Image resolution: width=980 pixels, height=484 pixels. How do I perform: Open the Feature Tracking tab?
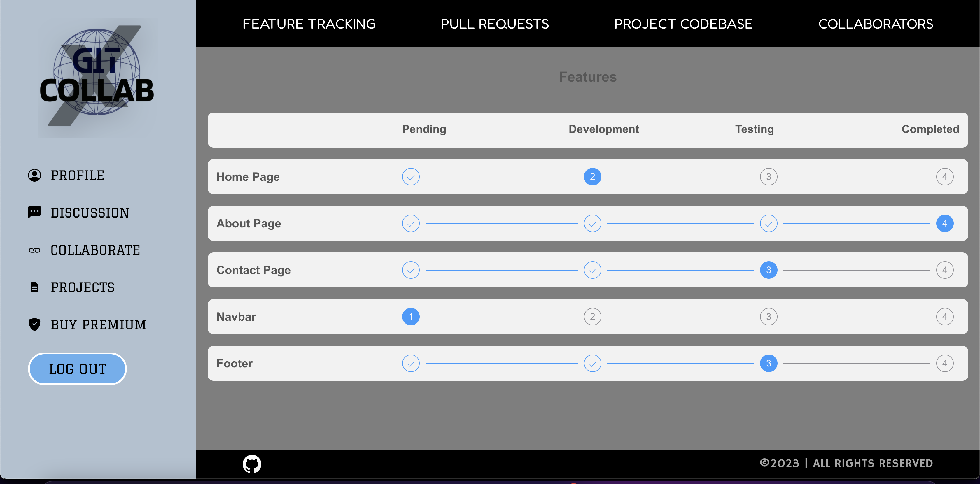point(309,24)
